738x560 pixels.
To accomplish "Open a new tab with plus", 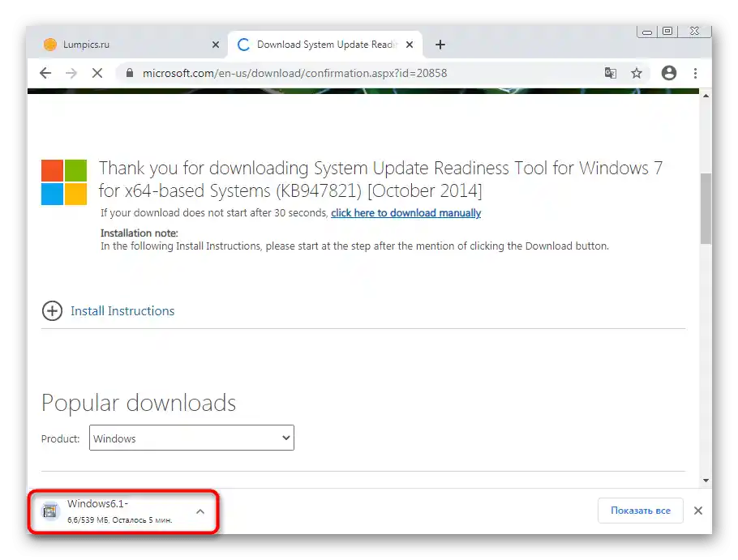I will [x=440, y=45].
